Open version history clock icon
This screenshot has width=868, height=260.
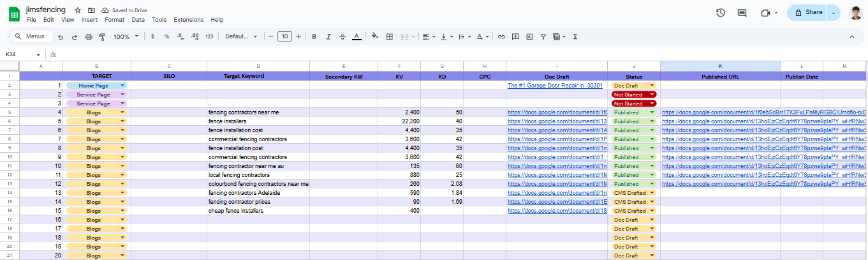(x=721, y=13)
